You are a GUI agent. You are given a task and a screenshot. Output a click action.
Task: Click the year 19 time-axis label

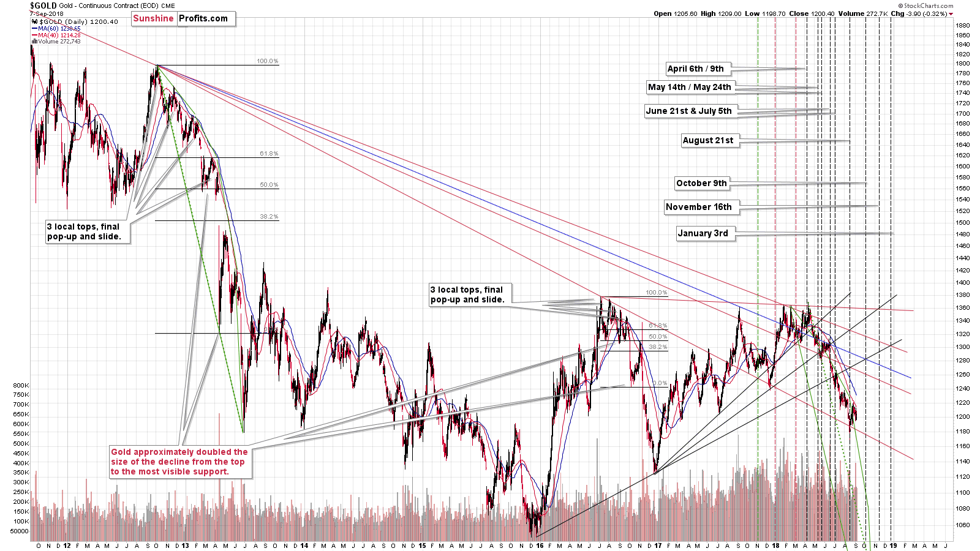pyautogui.click(x=894, y=545)
